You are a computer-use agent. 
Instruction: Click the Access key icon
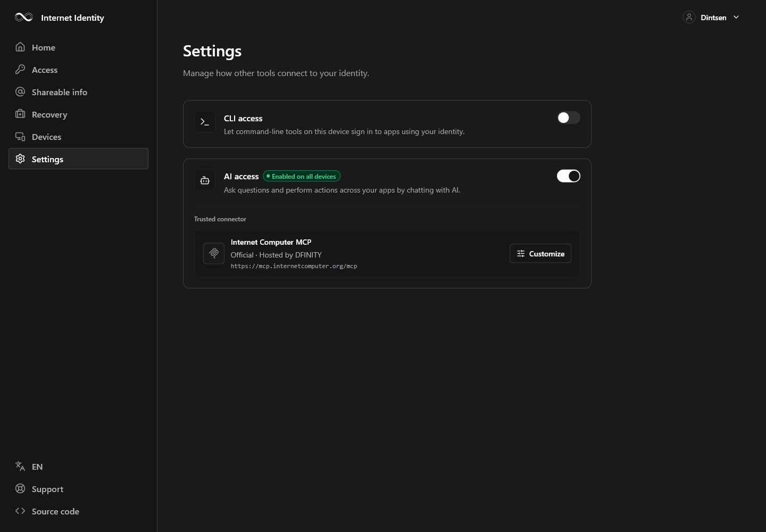[x=20, y=70]
